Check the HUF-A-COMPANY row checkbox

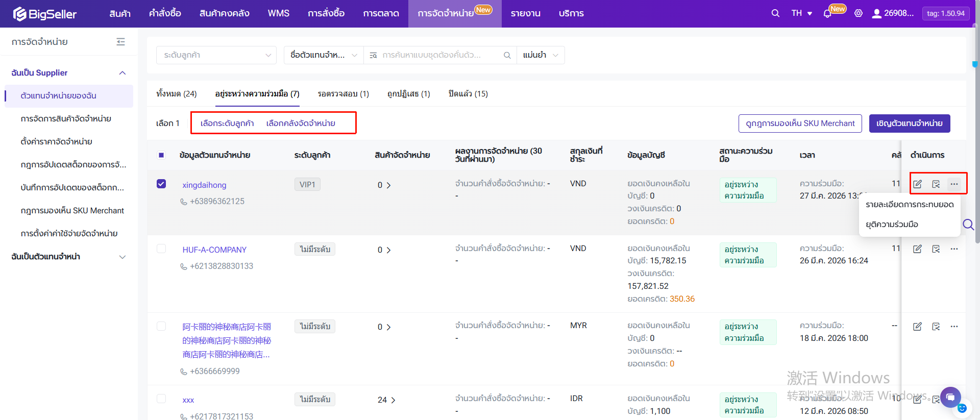click(x=161, y=249)
